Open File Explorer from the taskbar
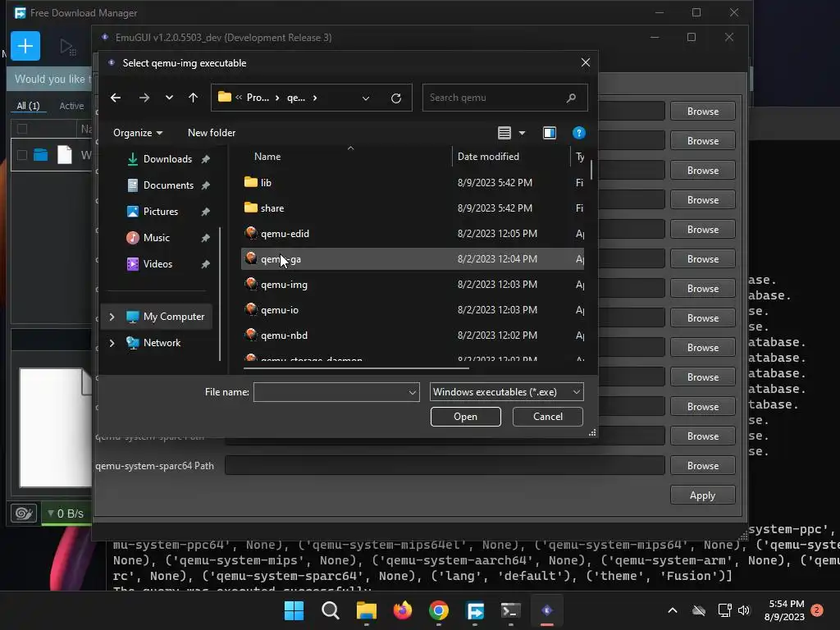840x630 pixels. [367, 610]
